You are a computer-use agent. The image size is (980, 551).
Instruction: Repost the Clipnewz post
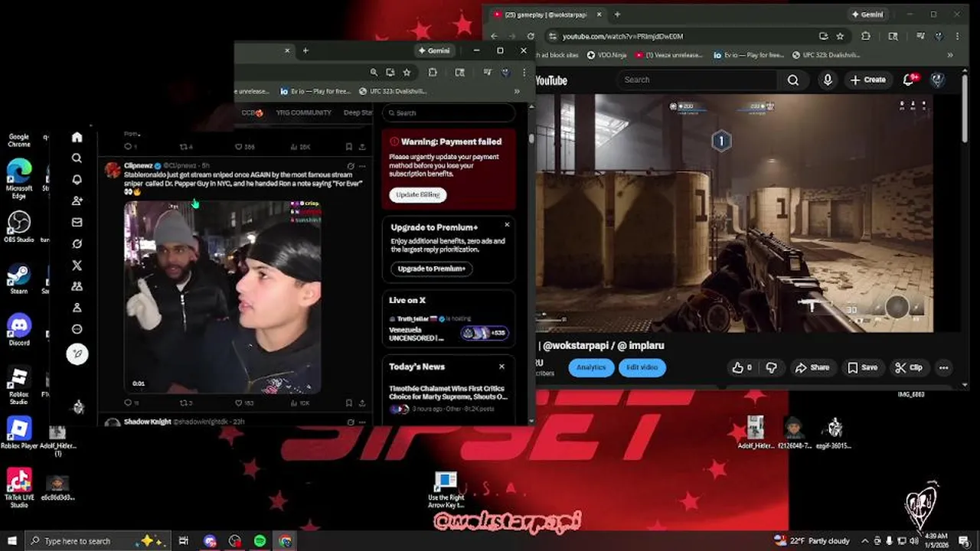(x=186, y=403)
